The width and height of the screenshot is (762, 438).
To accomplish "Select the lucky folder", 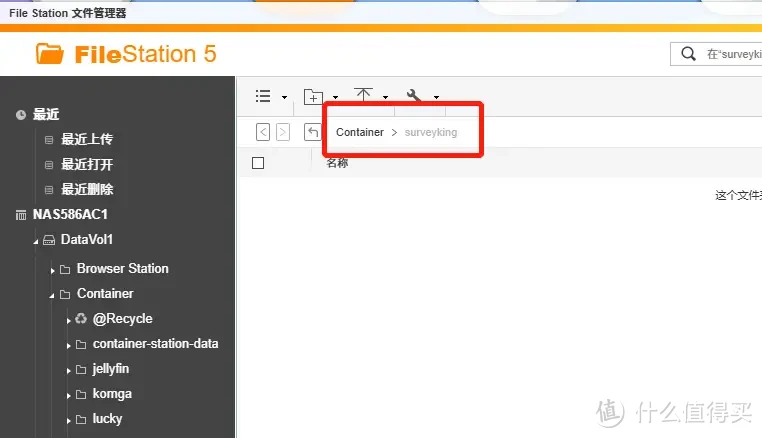I will coord(107,419).
